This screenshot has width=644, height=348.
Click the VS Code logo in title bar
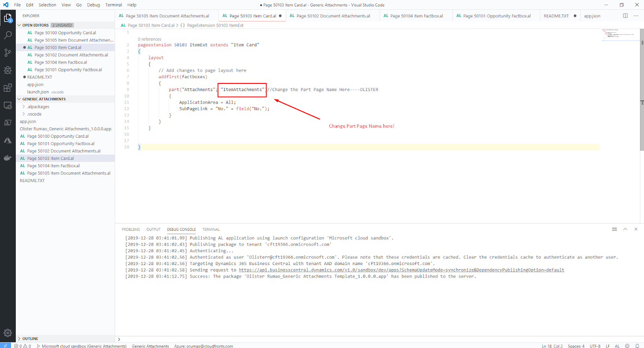(6, 5)
